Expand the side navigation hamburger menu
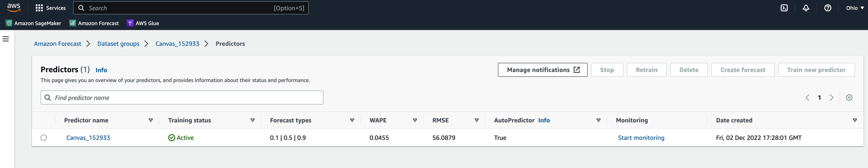This screenshot has width=868, height=168. pyautogui.click(x=6, y=39)
